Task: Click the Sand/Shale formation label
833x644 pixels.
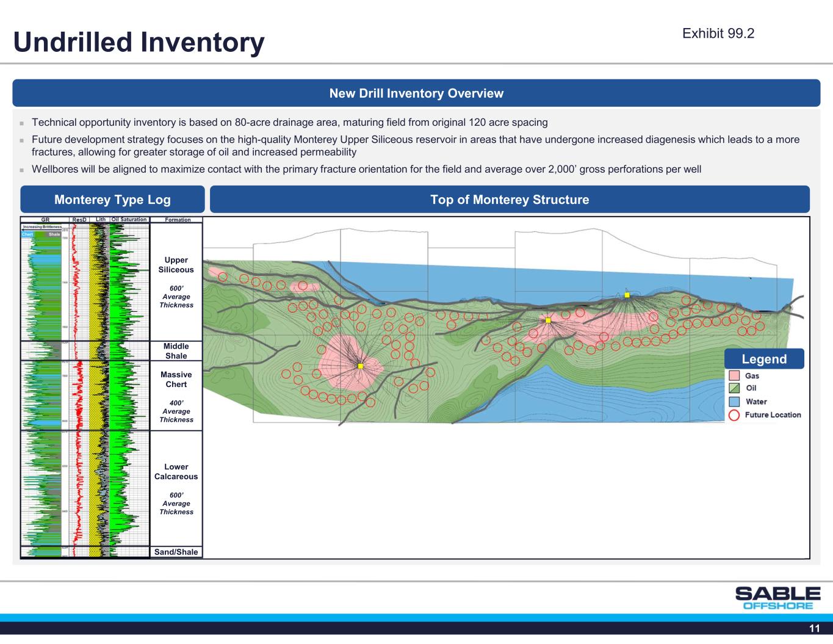Action: click(x=176, y=552)
